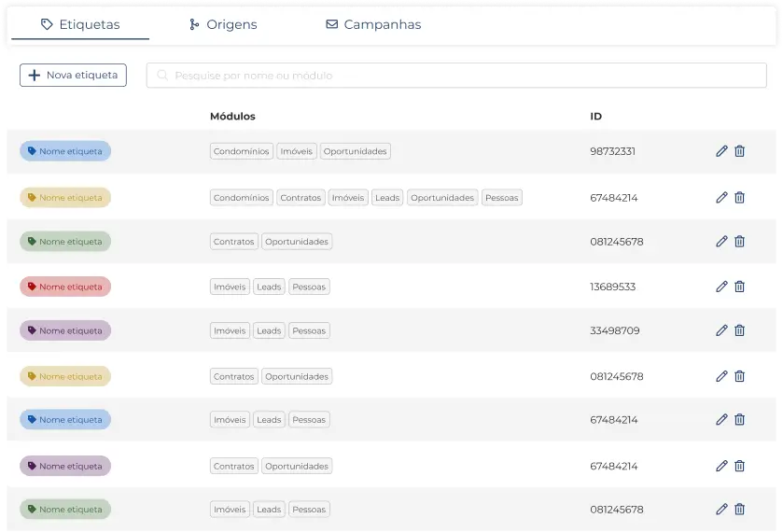783x532 pixels.
Task: Edit the tag with ID 33498709
Action: pyautogui.click(x=721, y=330)
